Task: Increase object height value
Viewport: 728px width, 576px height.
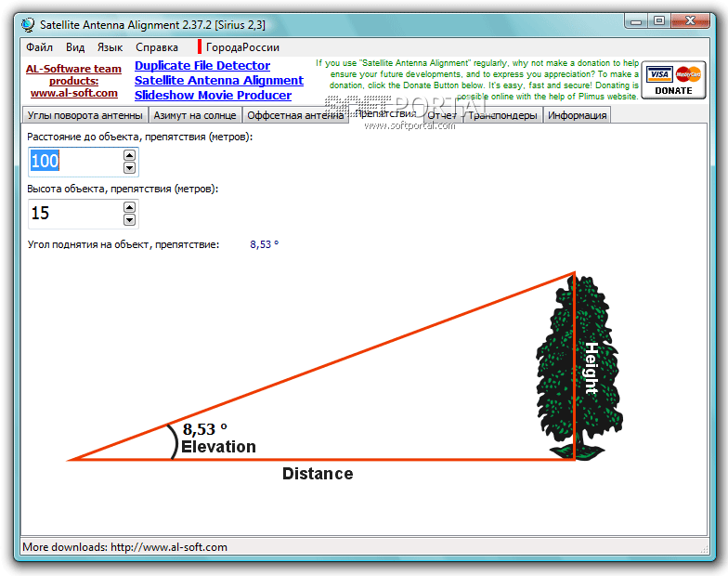Action: [130, 207]
